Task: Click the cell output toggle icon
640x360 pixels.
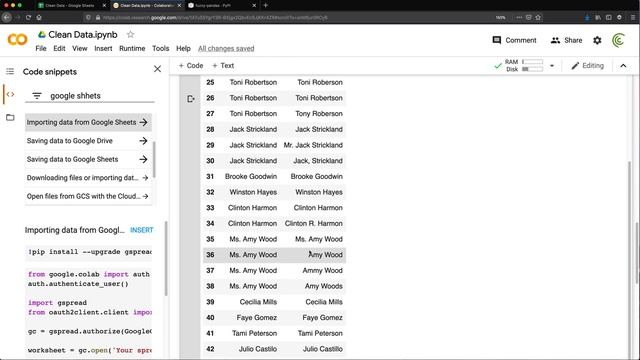Action: point(191,99)
